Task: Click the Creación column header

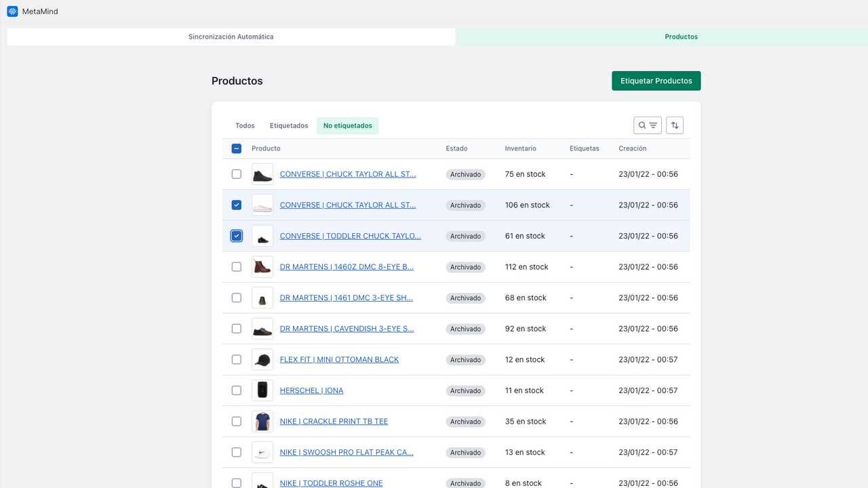Action: tap(633, 148)
